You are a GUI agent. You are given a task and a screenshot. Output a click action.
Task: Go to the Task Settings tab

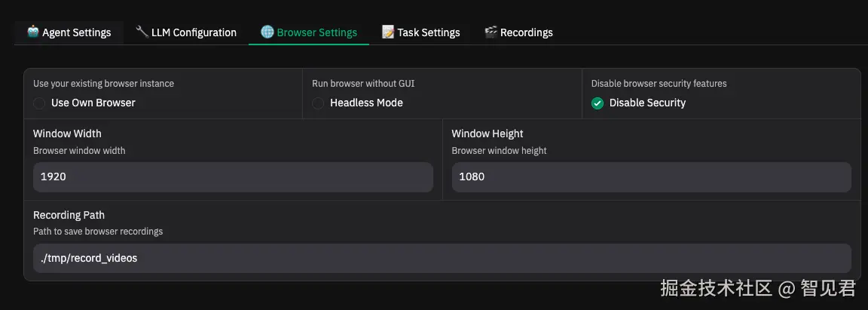point(429,32)
